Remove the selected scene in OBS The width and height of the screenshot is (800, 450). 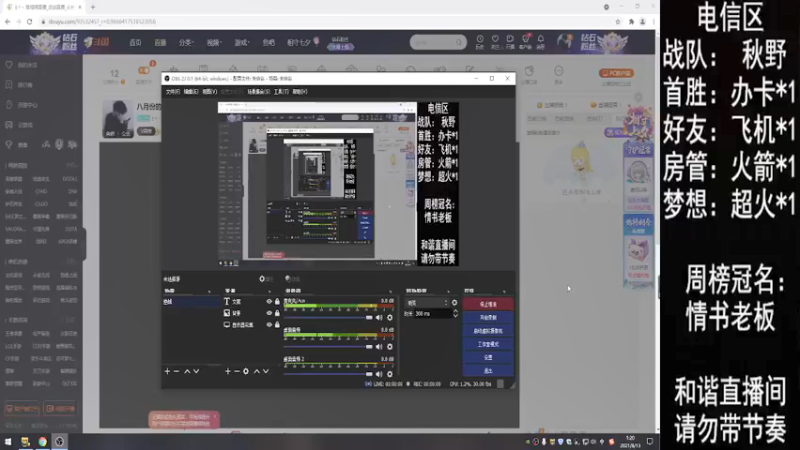pos(177,371)
